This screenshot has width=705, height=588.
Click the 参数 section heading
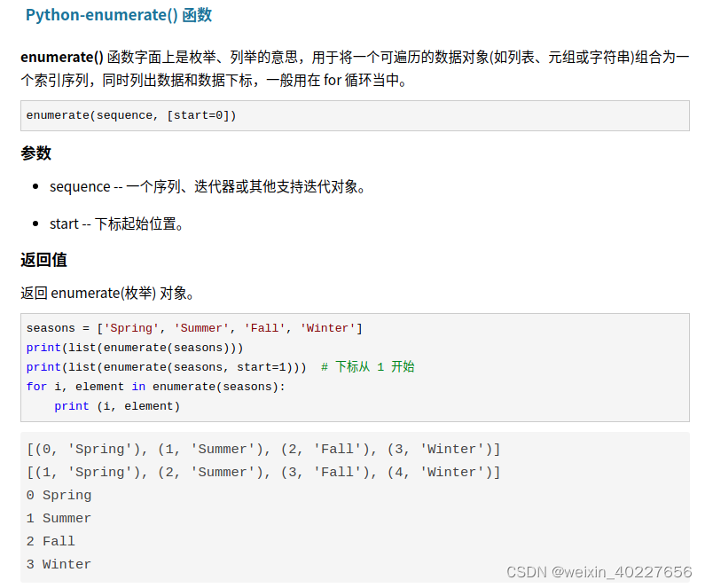36,153
